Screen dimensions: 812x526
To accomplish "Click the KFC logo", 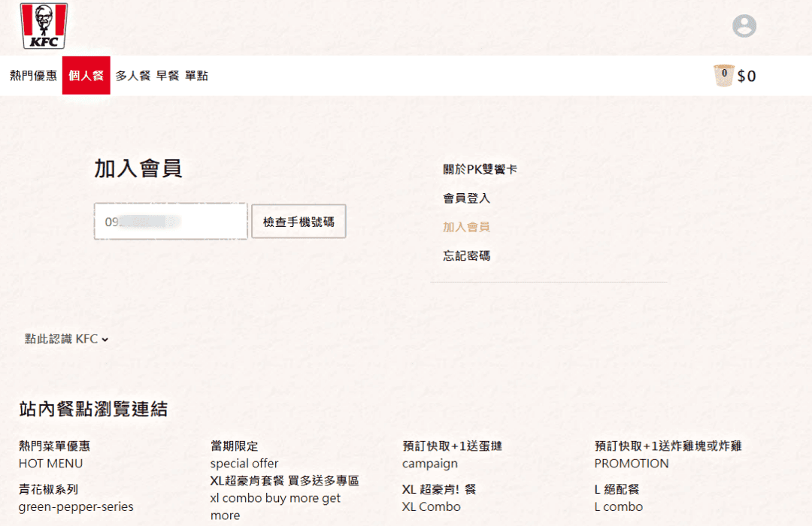I will (x=44, y=26).
